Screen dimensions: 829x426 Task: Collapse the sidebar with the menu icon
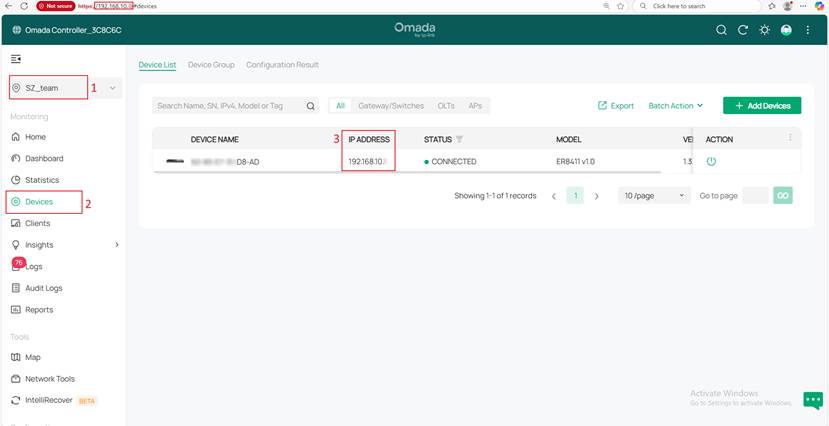16,60
